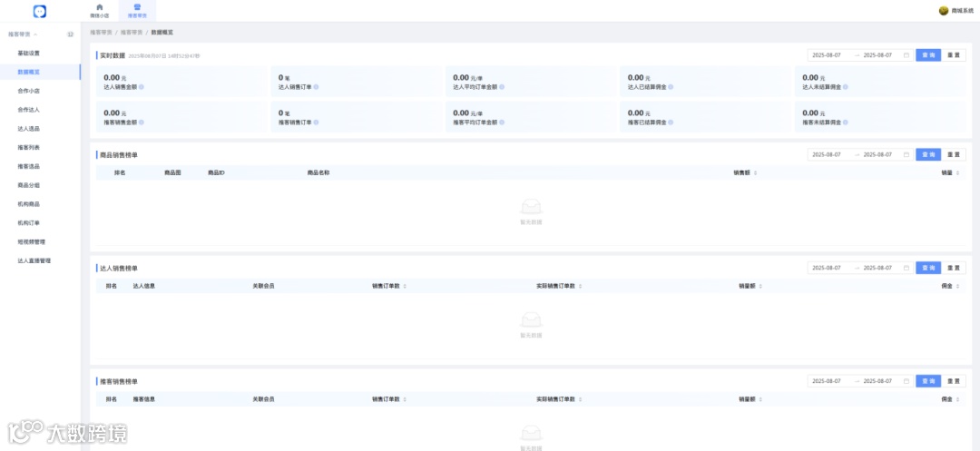This screenshot has width=980, height=451.
Task: Click info icon next to 推客平均订单金额
Action: pyautogui.click(x=502, y=123)
